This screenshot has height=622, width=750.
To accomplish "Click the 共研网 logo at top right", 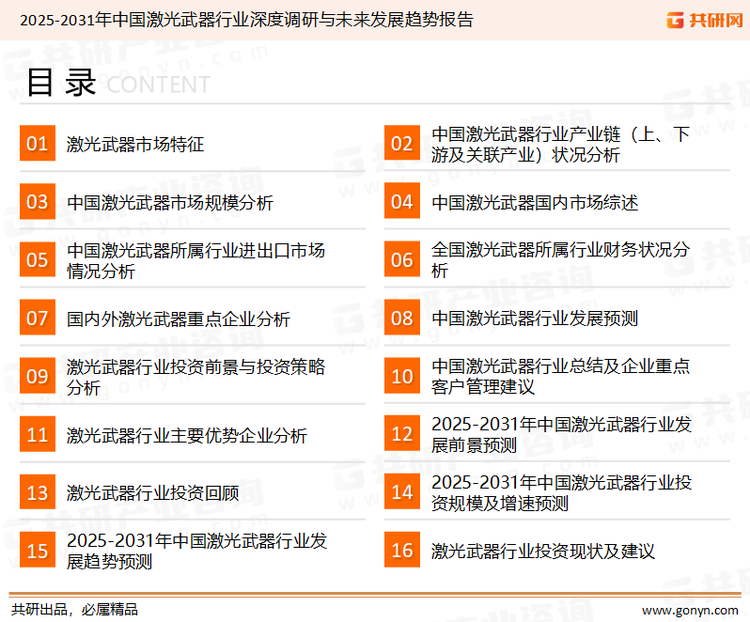I will (705, 20).
